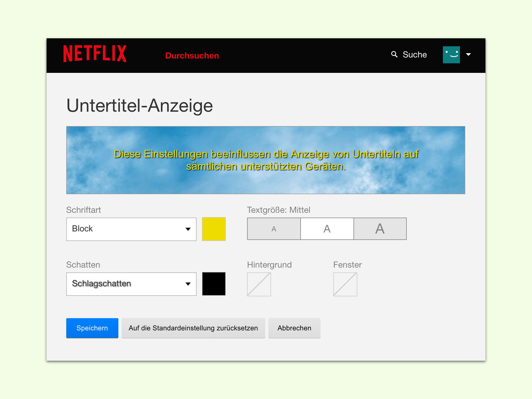Click the Untertitel-Anzeige heading
532x399 pixels.
140,106
